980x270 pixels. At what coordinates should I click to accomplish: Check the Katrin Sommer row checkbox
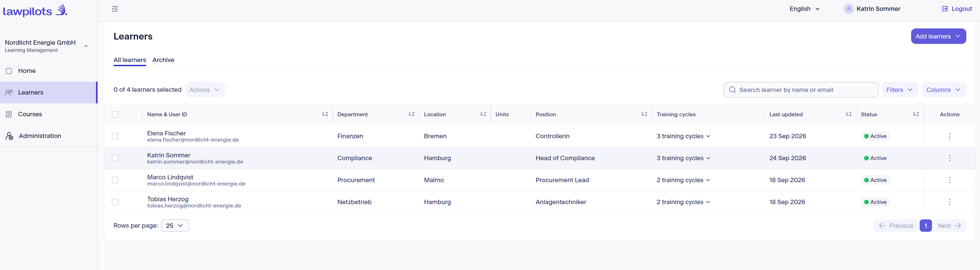115,158
